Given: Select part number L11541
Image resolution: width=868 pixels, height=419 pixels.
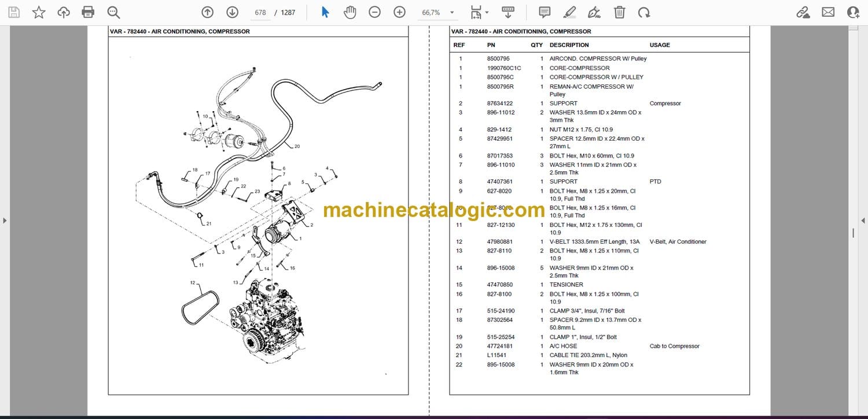Looking at the screenshot, I should [496, 355].
